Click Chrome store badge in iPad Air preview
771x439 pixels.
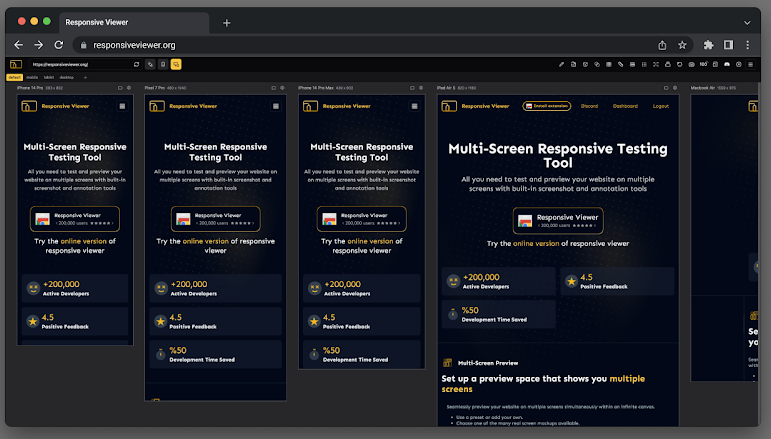pyautogui.click(x=558, y=221)
